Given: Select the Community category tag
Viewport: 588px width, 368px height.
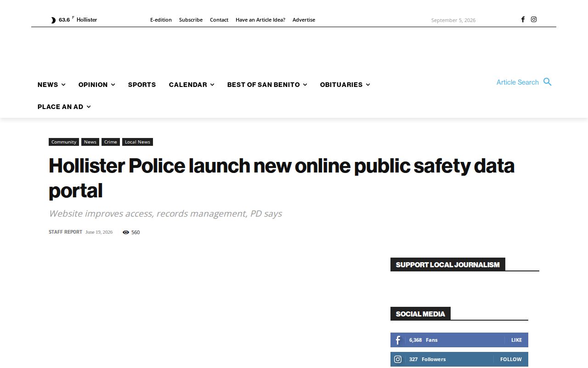Looking at the screenshot, I should [x=64, y=142].
